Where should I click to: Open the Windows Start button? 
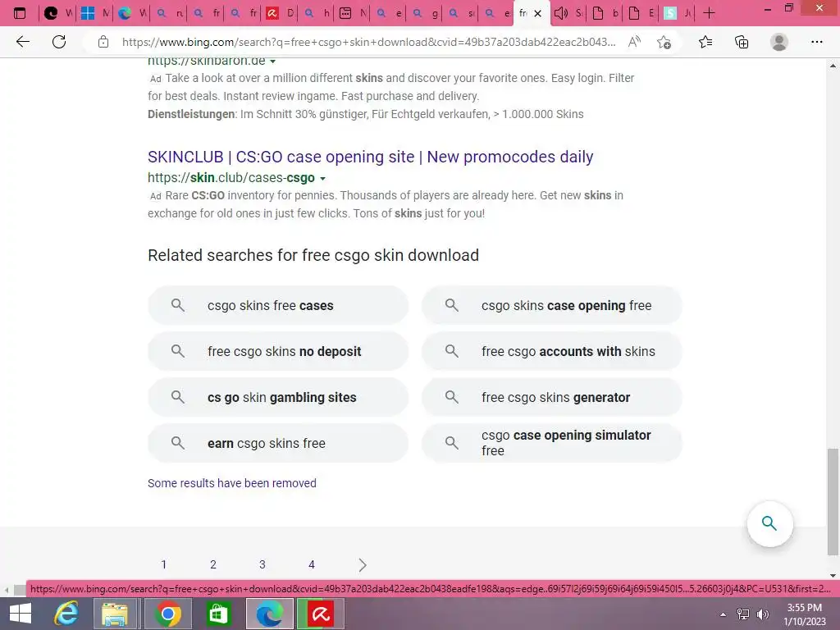point(21,614)
